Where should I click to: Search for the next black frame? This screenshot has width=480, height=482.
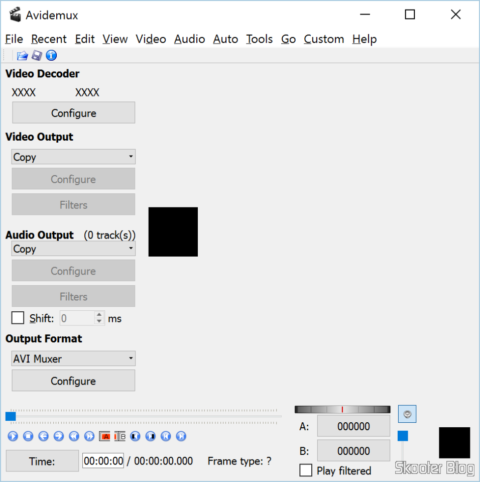[150, 436]
